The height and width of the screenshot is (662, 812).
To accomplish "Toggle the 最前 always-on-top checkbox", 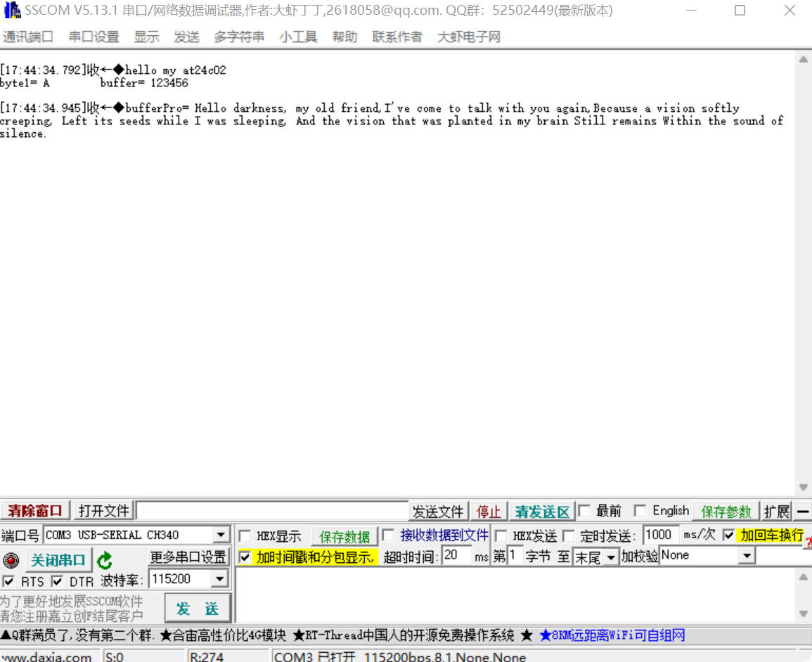I will click(x=585, y=511).
